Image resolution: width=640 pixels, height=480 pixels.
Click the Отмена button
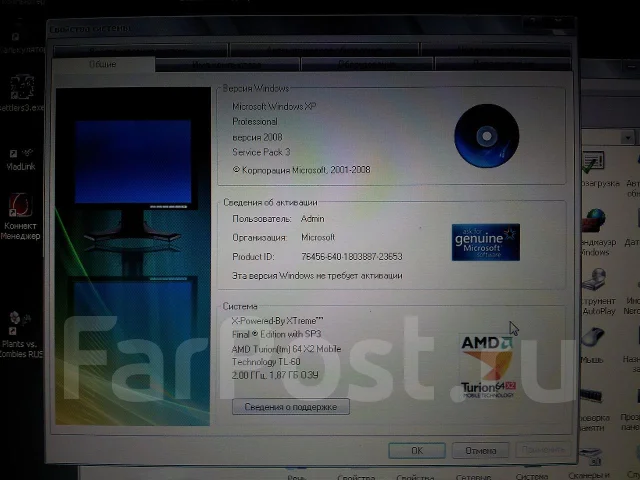(x=480, y=451)
